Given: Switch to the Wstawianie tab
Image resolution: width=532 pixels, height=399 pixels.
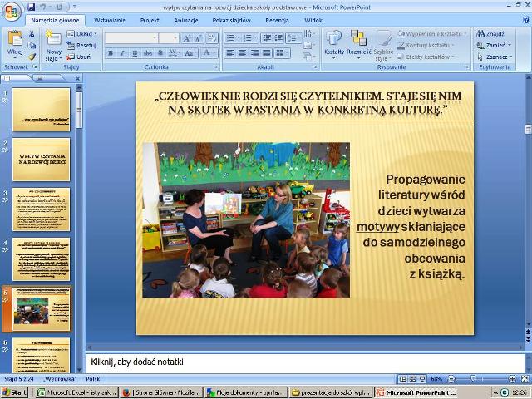Looking at the screenshot, I should [x=110, y=20].
